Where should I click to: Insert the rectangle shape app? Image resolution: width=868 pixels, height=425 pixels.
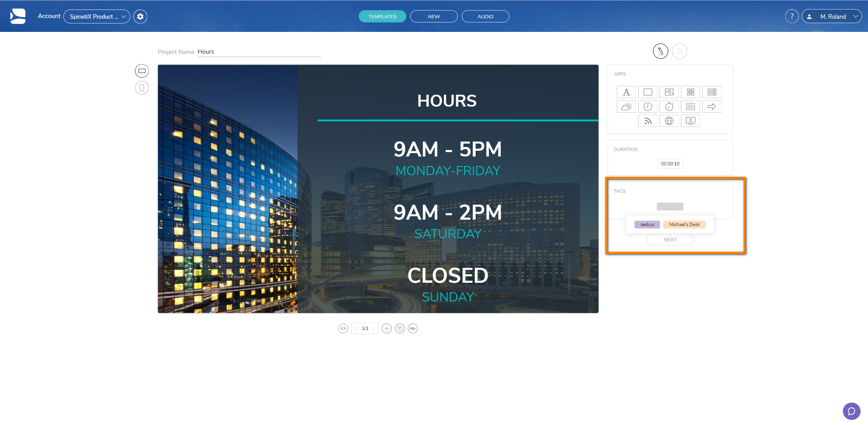tap(648, 92)
